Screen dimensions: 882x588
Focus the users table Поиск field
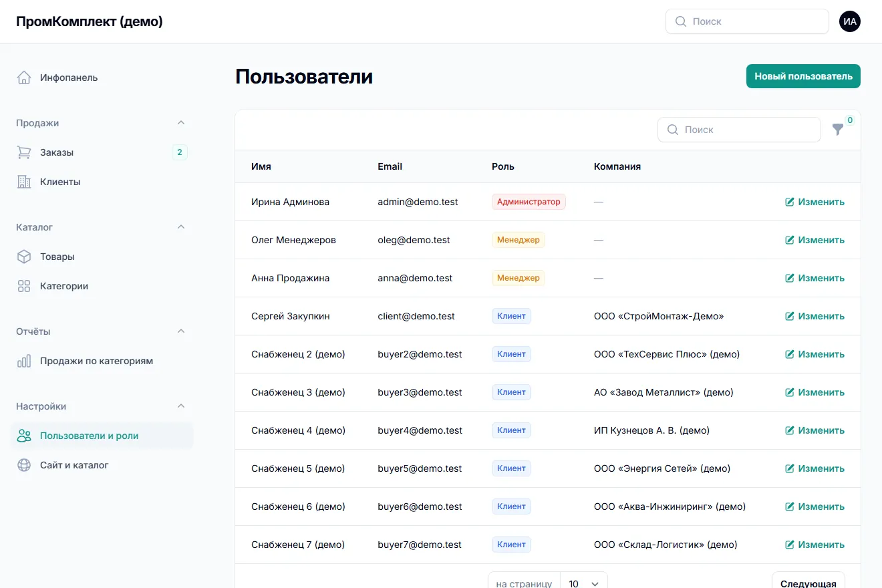click(739, 130)
